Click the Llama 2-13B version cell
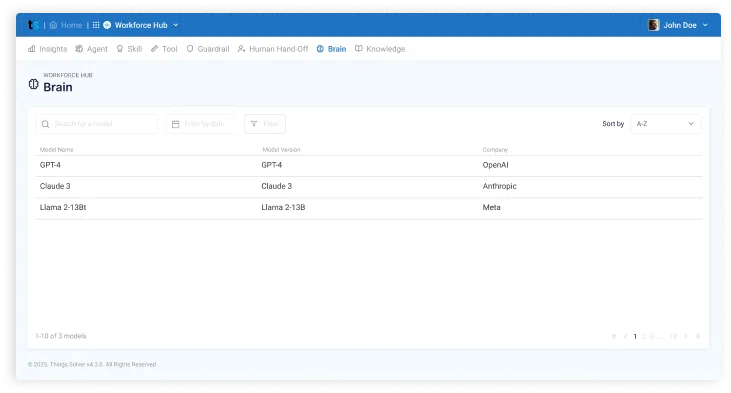The height and width of the screenshot is (393, 731). (x=283, y=207)
